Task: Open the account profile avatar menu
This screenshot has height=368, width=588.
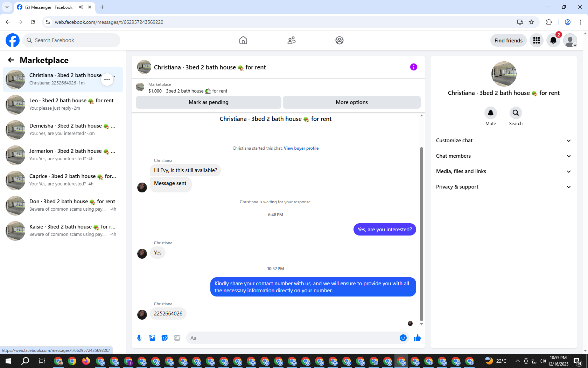Action: [570, 40]
